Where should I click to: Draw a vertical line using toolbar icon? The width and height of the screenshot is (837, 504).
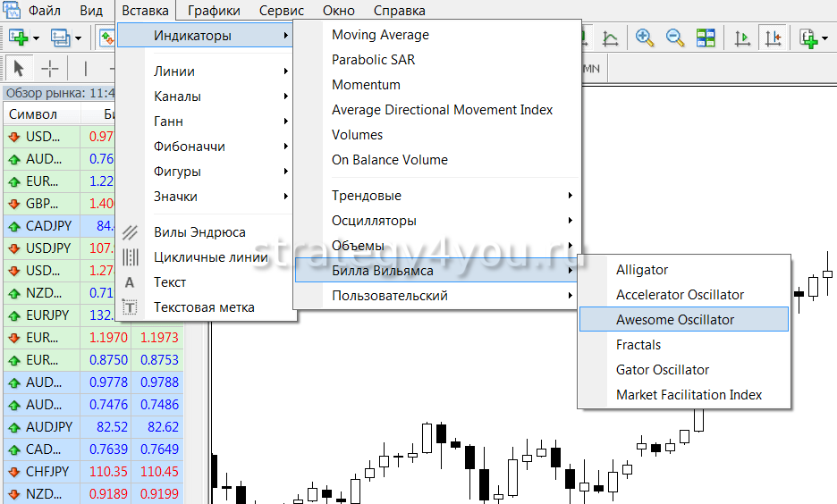(86, 68)
